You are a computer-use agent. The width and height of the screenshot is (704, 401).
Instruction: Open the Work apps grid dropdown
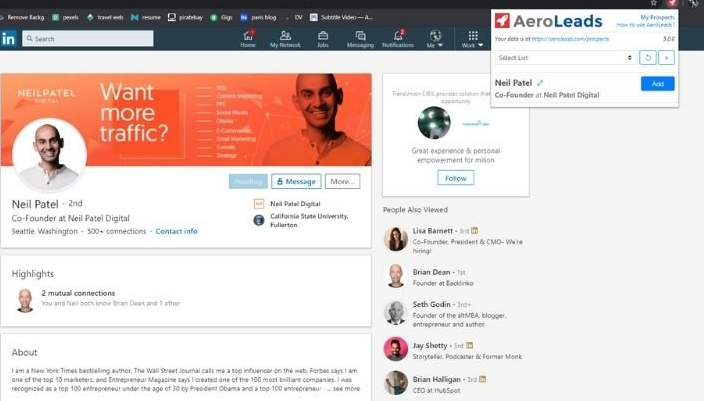point(473,39)
